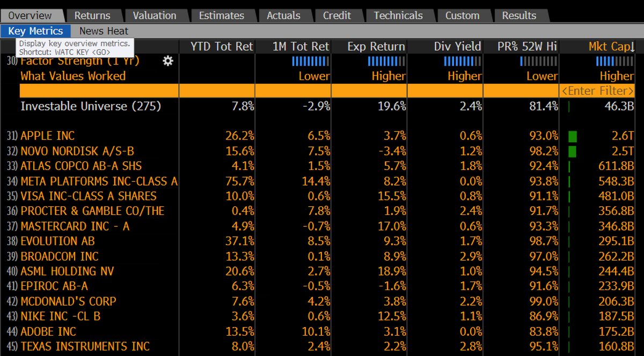Click the Higher label under Exp Return
Screen dimensions: 644x356
(x=389, y=76)
